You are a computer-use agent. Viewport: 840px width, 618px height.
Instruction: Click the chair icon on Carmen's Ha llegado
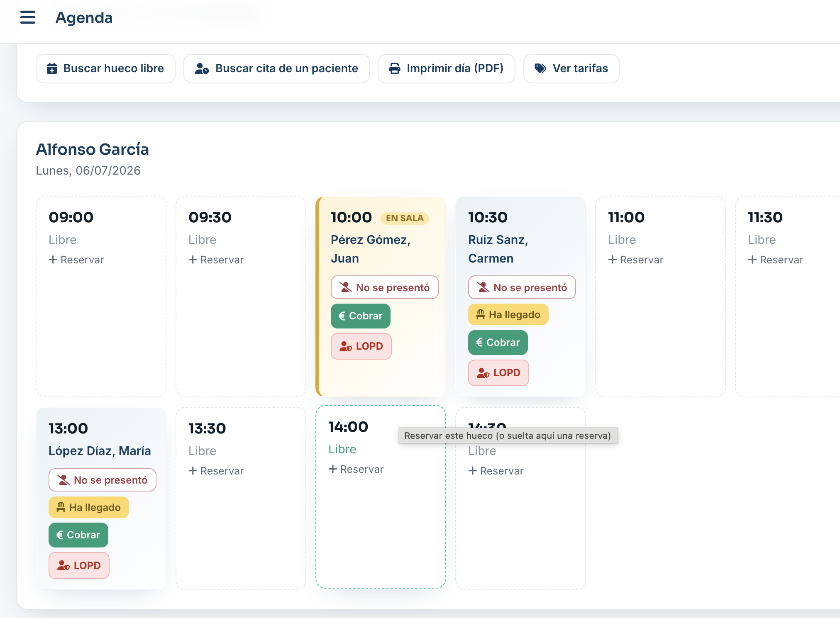pyautogui.click(x=480, y=315)
